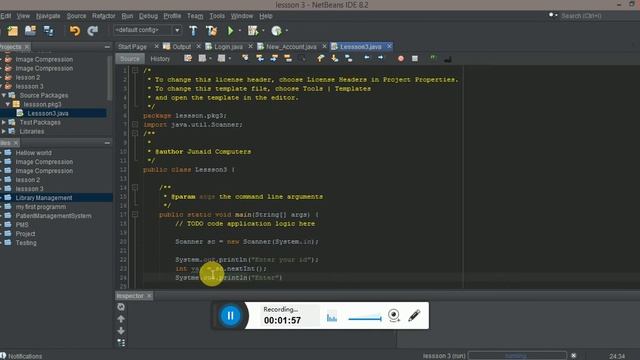Image resolution: width=640 pixels, height=360 pixels.
Task: Open the Output tab
Action: coord(182,47)
